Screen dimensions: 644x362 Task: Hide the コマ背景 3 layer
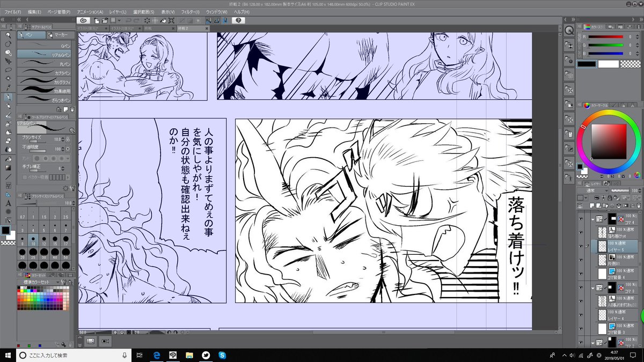coord(580,329)
